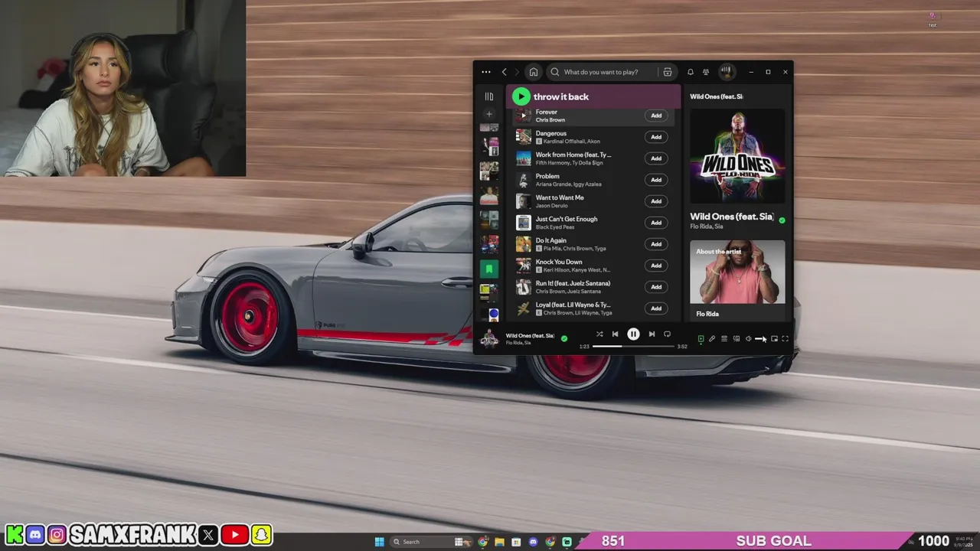Mute the Spotify volume
980x551 pixels.
tap(749, 339)
